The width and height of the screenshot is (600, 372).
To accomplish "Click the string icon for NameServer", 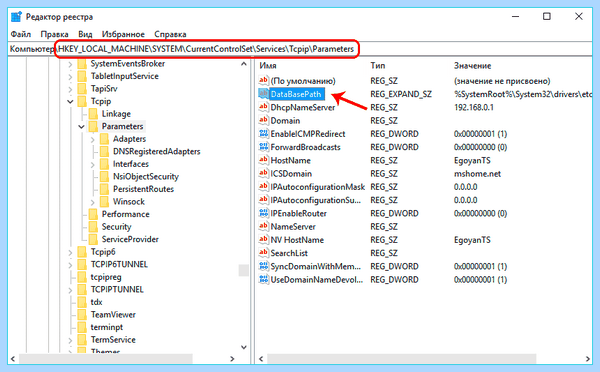I will click(x=263, y=226).
